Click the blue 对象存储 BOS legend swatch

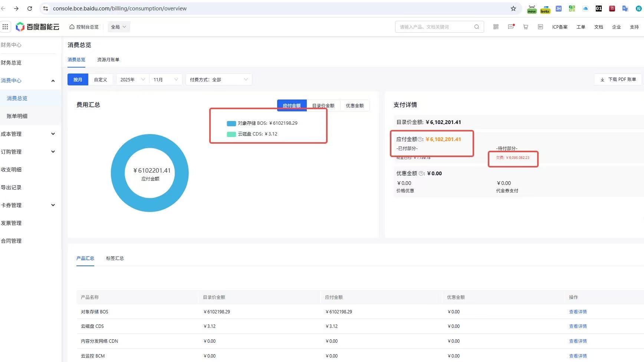[x=231, y=124]
